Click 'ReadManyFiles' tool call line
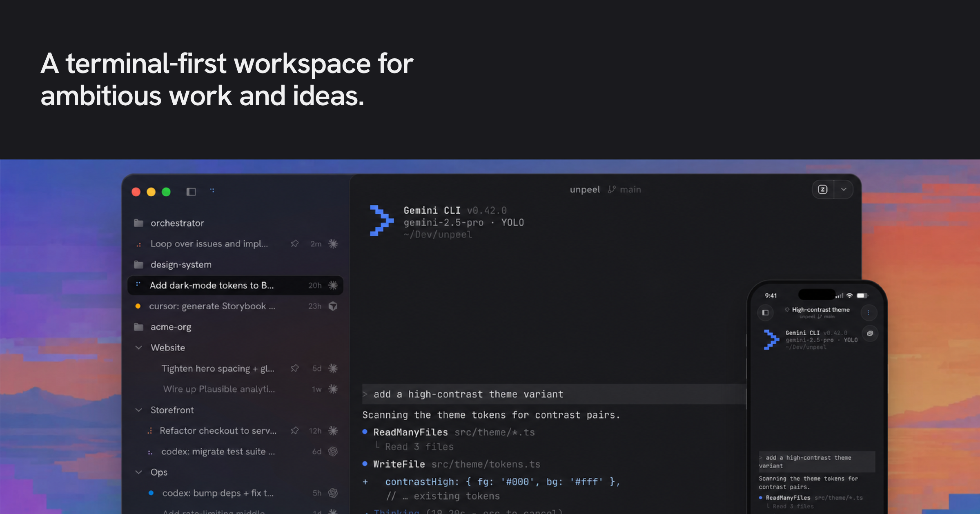980x514 pixels. [448, 432]
